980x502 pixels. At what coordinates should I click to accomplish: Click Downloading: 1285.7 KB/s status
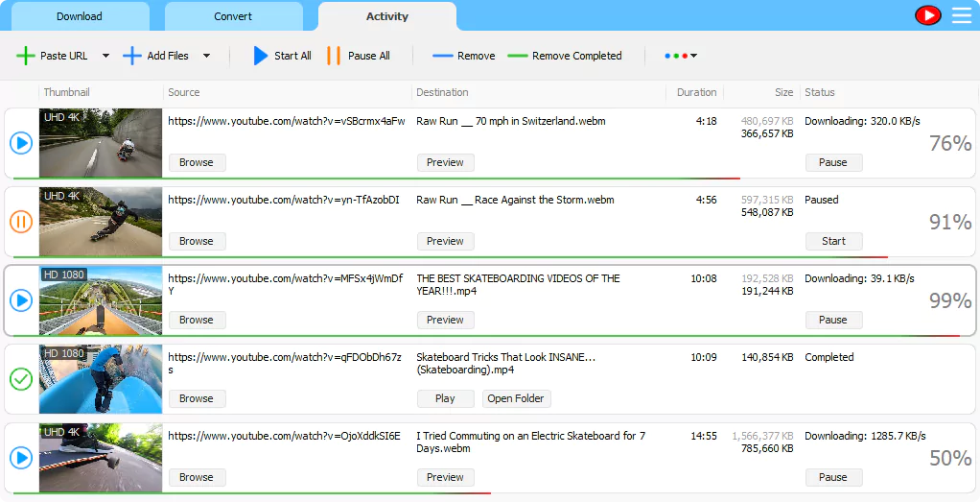pos(866,437)
